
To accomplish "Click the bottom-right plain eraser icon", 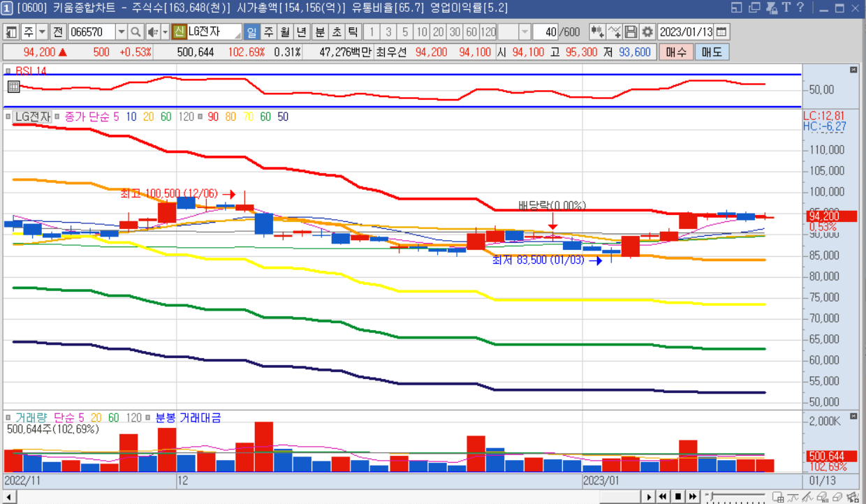I will coord(837,496).
